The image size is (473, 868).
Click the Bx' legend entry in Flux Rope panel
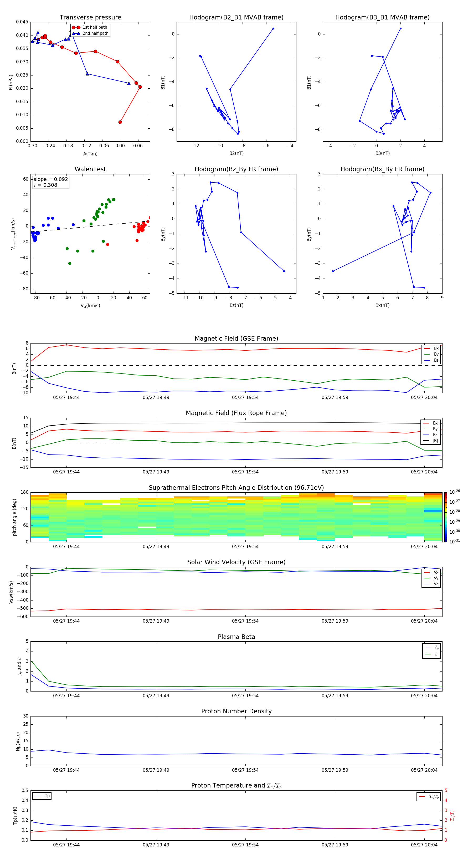431,423
